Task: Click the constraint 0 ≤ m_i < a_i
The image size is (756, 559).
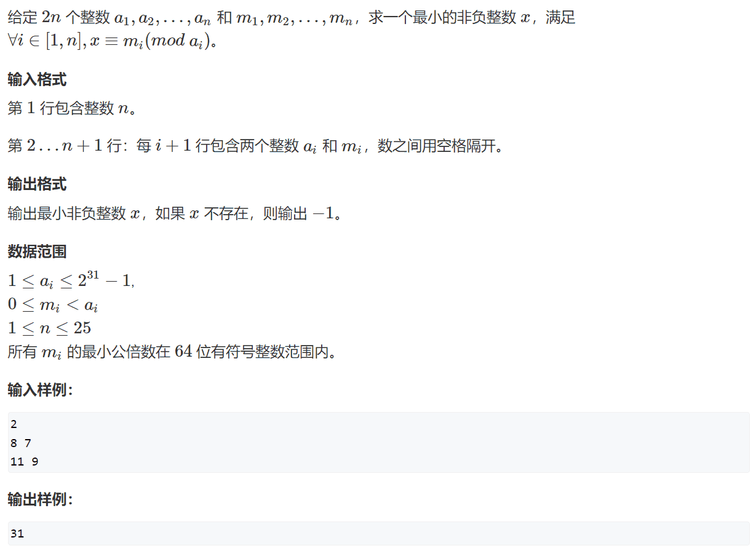Action: 54,304
